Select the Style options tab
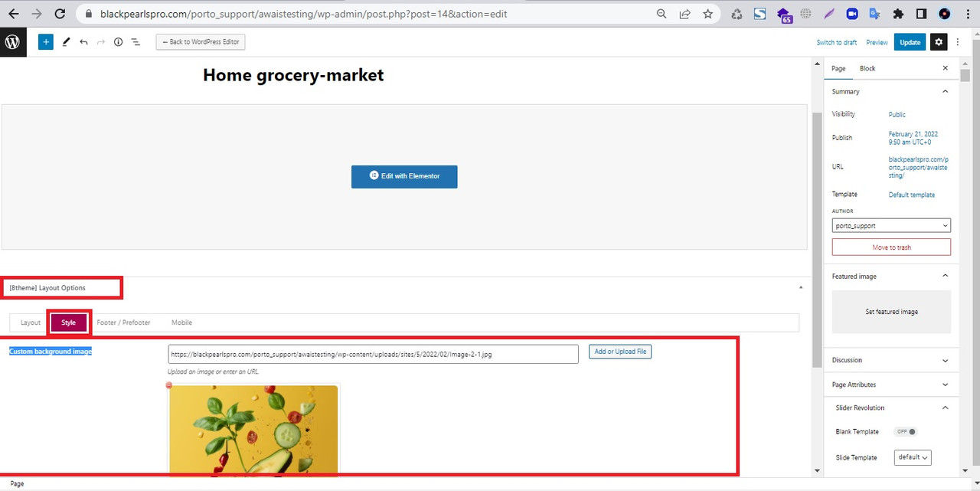This screenshot has width=980, height=491. pyautogui.click(x=69, y=322)
